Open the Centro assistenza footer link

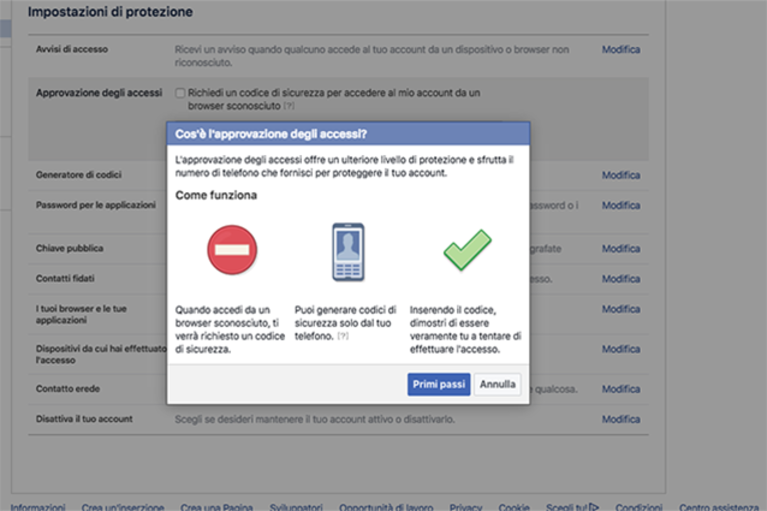(x=719, y=507)
